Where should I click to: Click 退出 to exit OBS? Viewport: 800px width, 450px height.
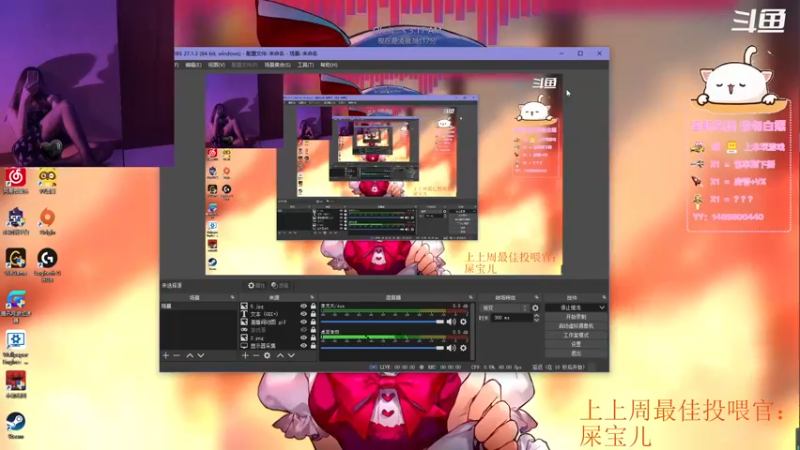pos(576,353)
